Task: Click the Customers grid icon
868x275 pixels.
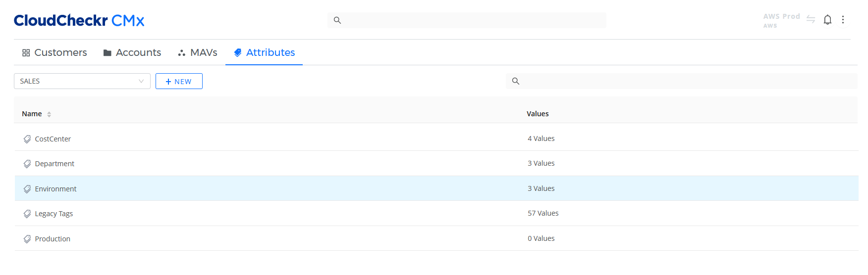Action: pyautogui.click(x=26, y=53)
